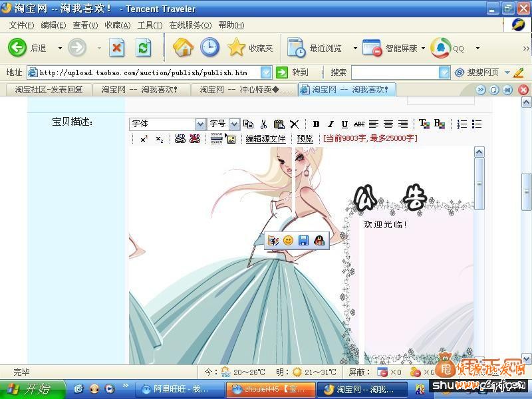Viewport: 532px width, 399px height.
Task: Click the history clock icon
Action: (x=209, y=48)
